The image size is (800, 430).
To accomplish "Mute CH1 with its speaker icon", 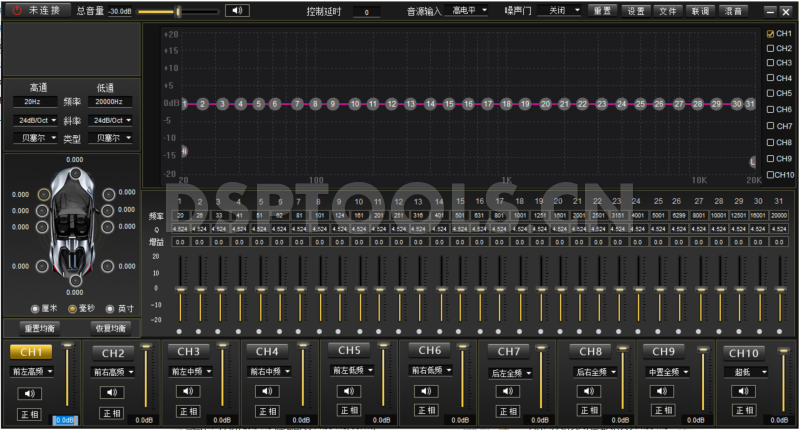I will pyautogui.click(x=31, y=392).
